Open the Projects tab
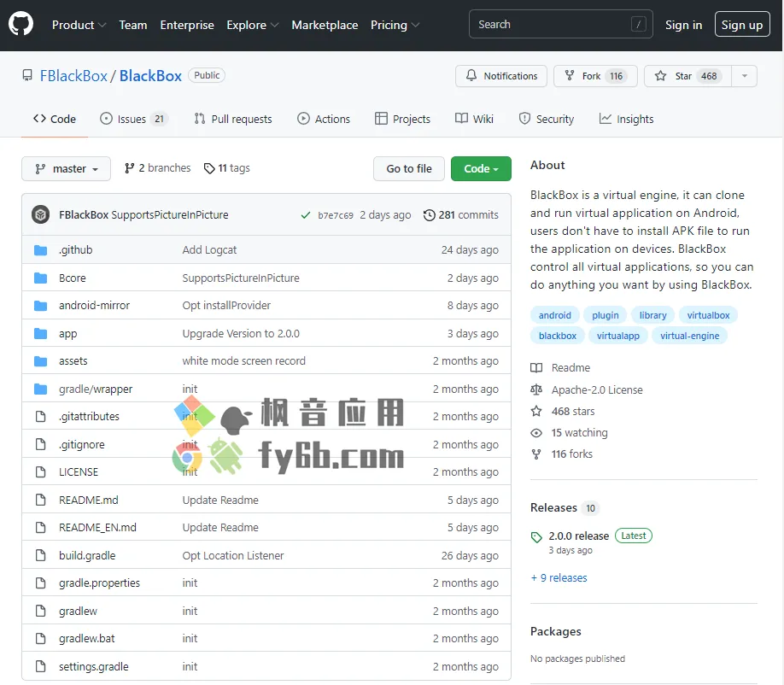Viewport: 784px width, 685px height. (x=402, y=119)
